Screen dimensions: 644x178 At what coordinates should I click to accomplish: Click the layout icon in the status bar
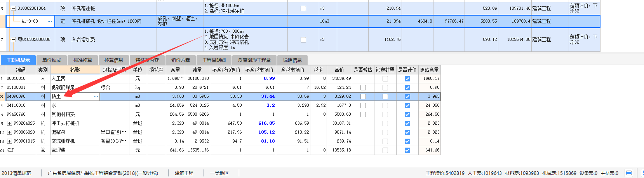[629, 173]
